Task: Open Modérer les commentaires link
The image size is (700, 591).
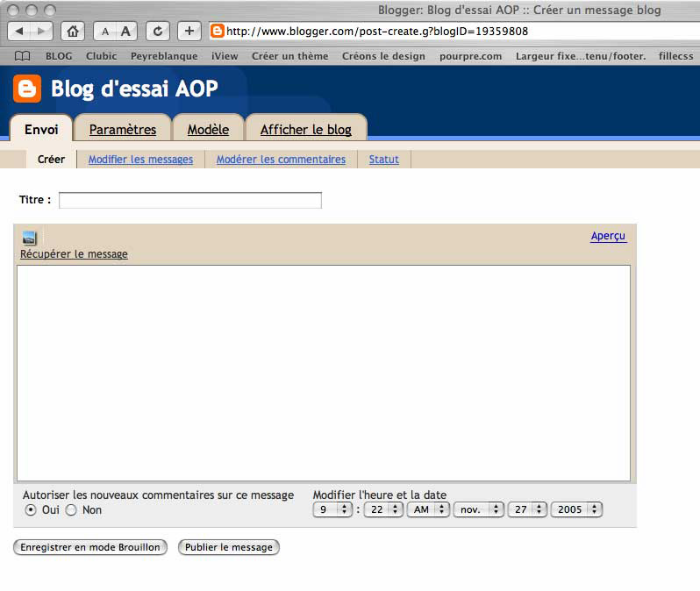Action: 281,160
